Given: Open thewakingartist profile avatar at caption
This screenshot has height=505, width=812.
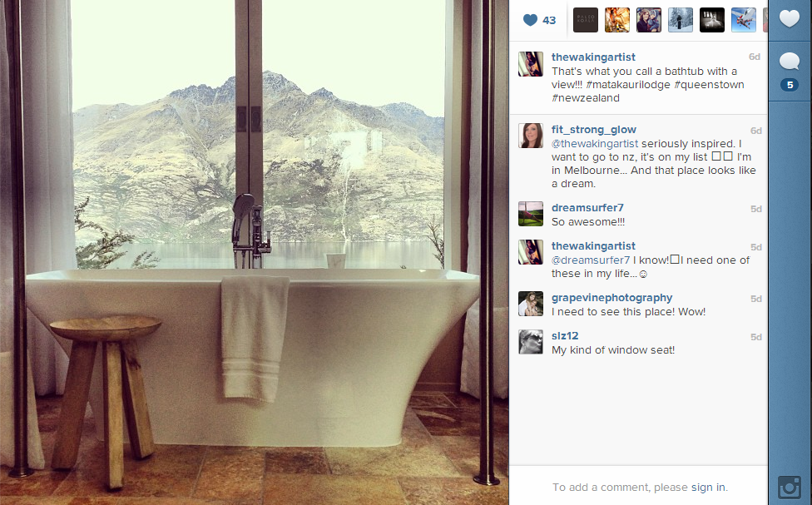Looking at the screenshot, I should pos(531,64).
